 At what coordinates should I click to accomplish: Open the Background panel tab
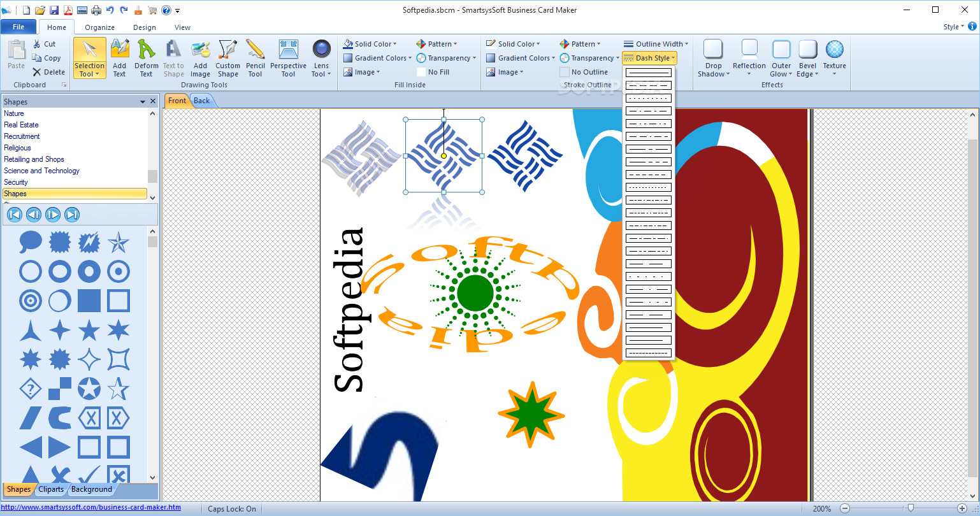pyautogui.click(x=92, y=489)
